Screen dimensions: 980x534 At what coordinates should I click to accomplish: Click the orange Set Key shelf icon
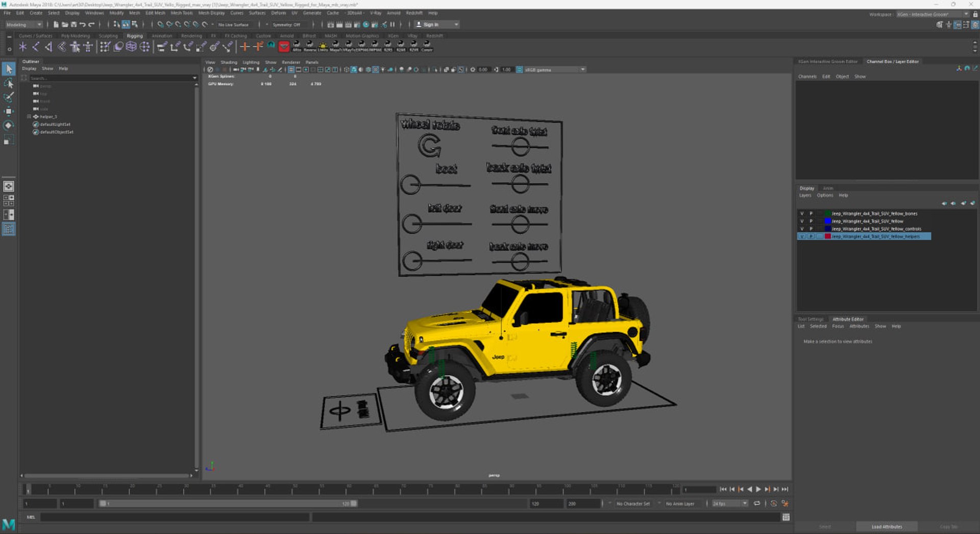[x=245, y=47]
